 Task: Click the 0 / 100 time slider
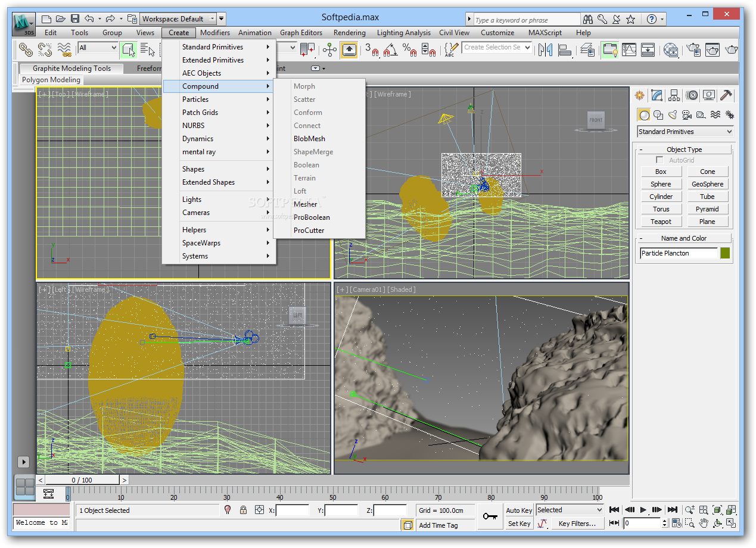(x=82, y=480)
